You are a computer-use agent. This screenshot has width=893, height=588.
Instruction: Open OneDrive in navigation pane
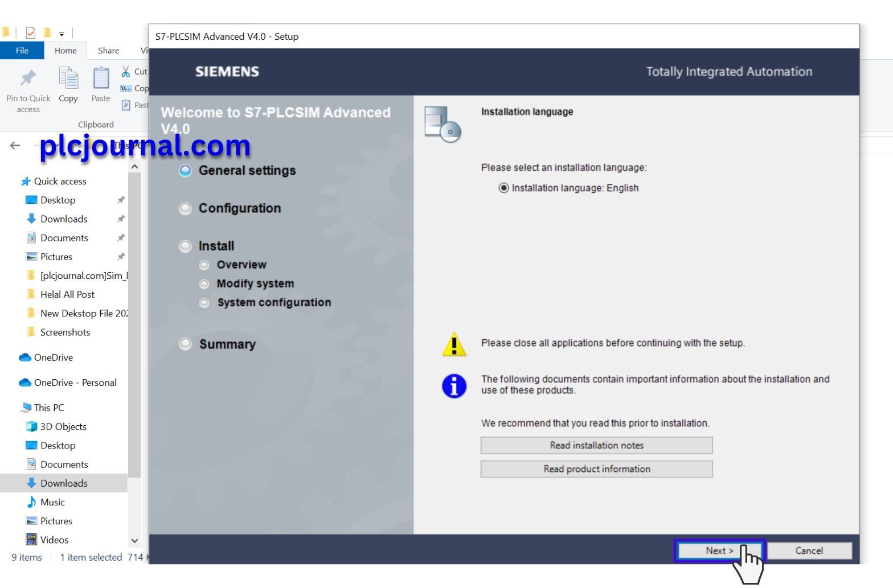tap(46, 357)
